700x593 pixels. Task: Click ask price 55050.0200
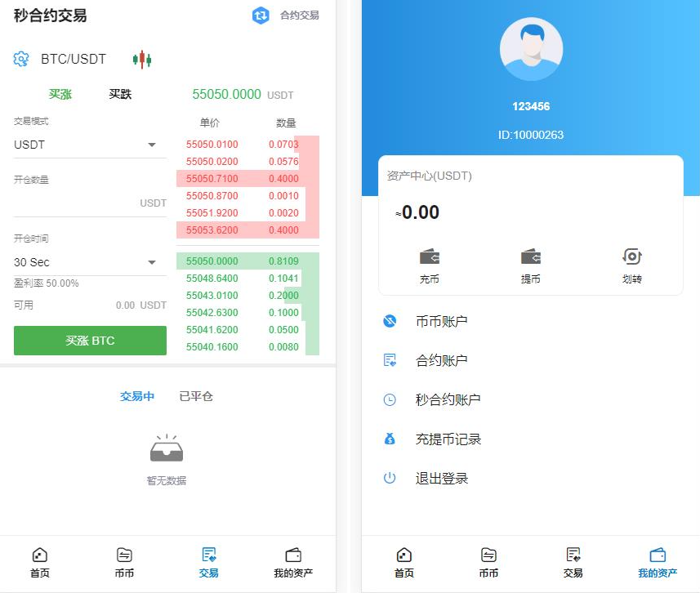[212, 161]
